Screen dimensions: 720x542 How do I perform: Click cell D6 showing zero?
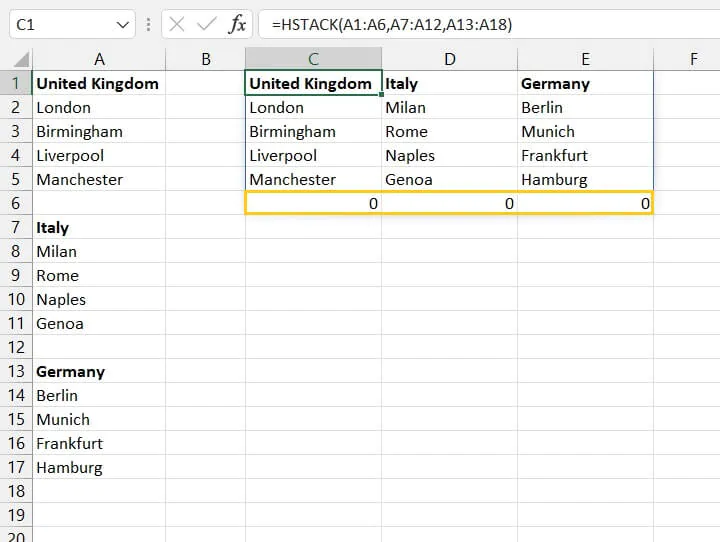click(x=449, y=204)
